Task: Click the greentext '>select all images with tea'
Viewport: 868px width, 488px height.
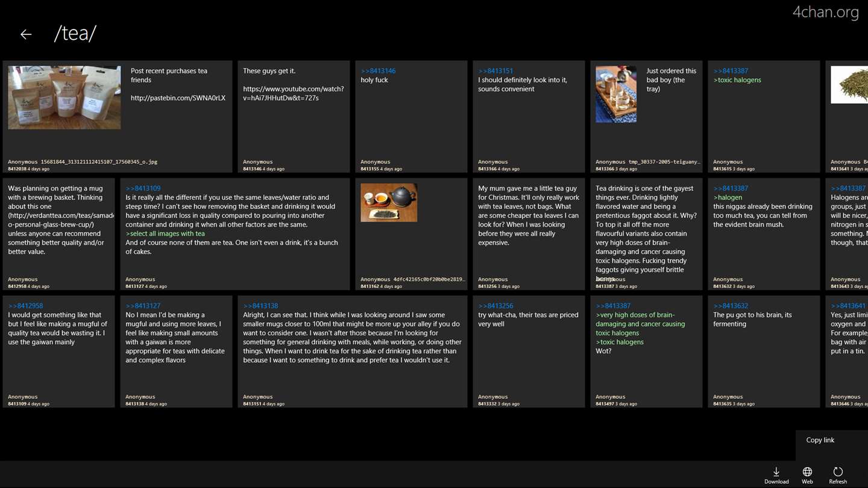Action: point(165,234)
